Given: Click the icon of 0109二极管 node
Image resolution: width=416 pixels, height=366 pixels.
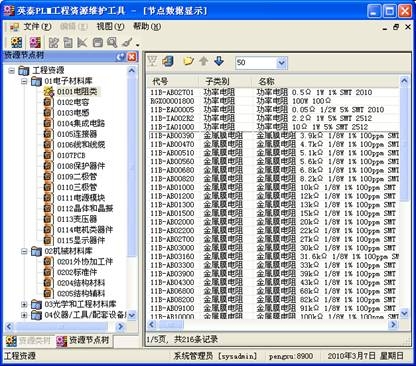Looking at the screenshot, I should coord(49,177).
